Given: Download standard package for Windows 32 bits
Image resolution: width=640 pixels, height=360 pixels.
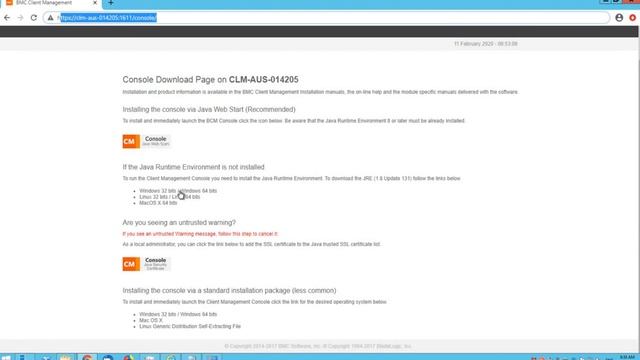Looking at the screenshot, I should point(158,314).
